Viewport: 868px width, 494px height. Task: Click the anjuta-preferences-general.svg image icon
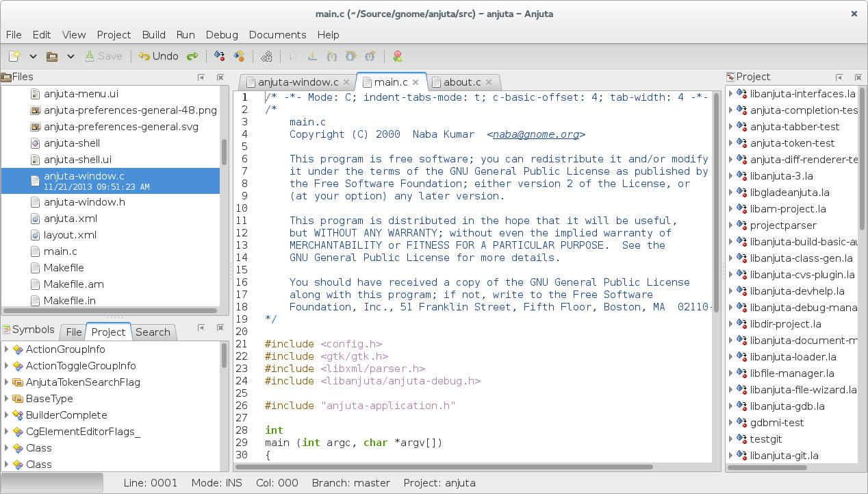pos(36,127)
